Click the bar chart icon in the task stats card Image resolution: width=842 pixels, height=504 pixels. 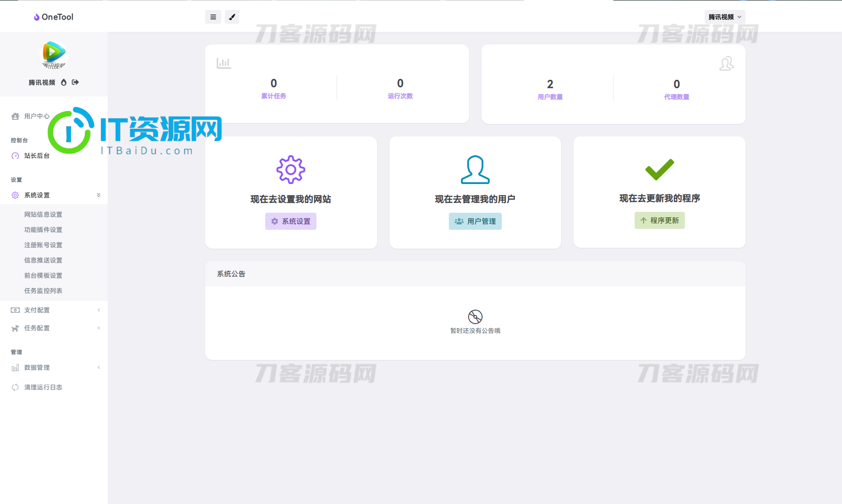(224, 63)
